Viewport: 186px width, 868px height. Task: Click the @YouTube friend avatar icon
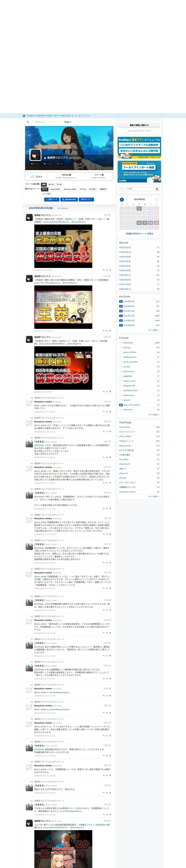(121, 343)
